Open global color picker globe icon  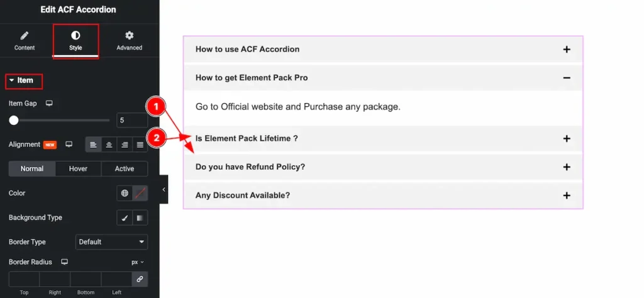pyautogui.click(x=125, y=194)
